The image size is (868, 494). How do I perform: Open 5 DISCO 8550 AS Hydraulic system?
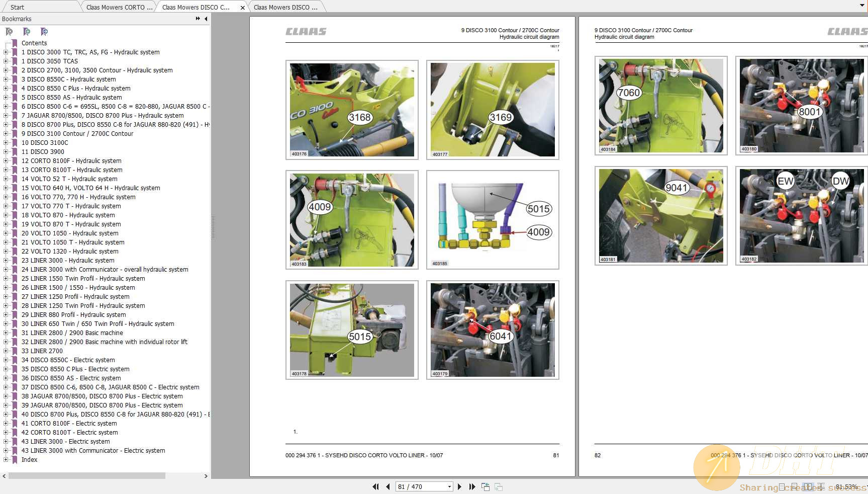[72, 98]
